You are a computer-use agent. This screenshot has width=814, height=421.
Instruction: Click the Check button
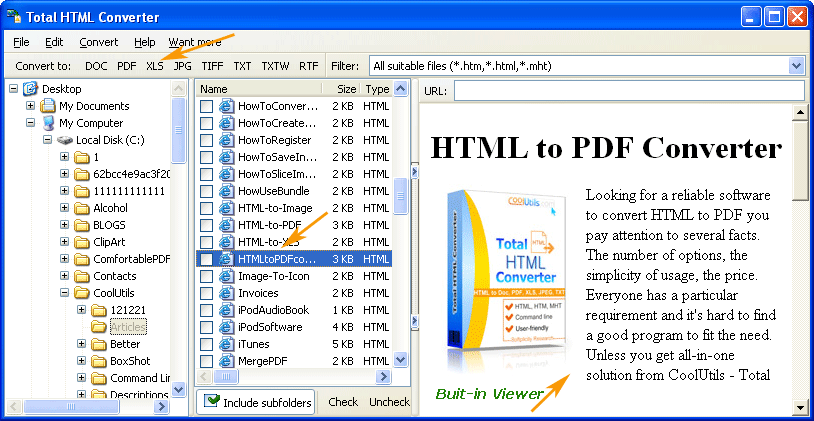tap(343, 402)
